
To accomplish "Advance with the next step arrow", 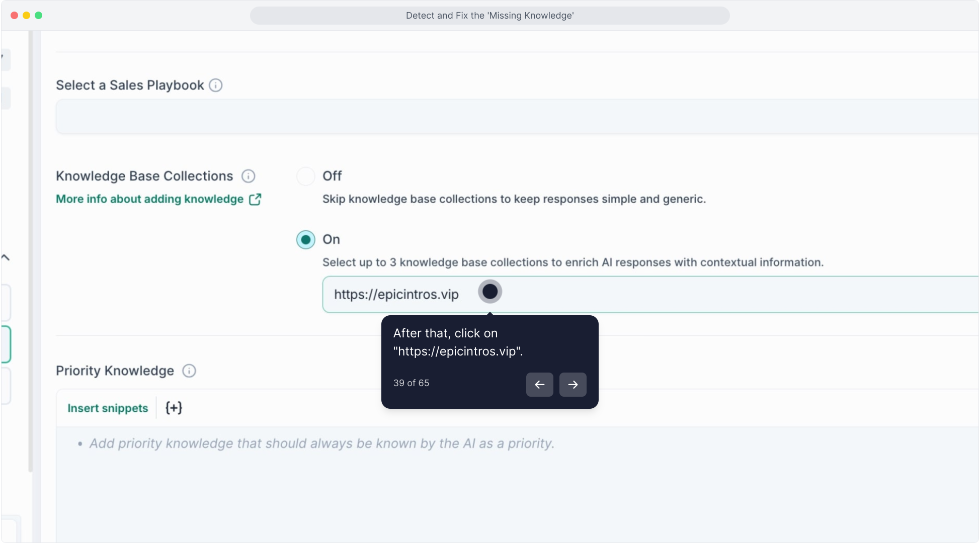I will [x=573, y=385].
